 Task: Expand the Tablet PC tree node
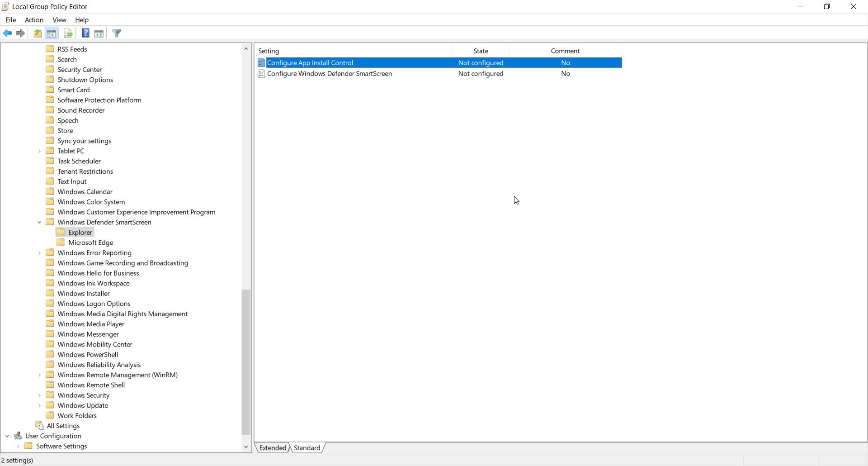tap(39, 151)
